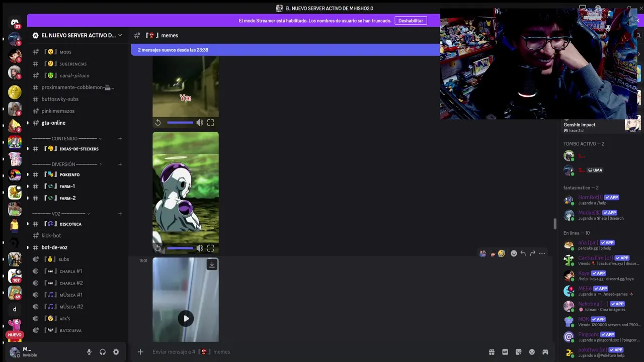This screenshot has height=362, width=644.
Task: Click the '2 mensajes nuevos' banner
Action: (285, 50)
